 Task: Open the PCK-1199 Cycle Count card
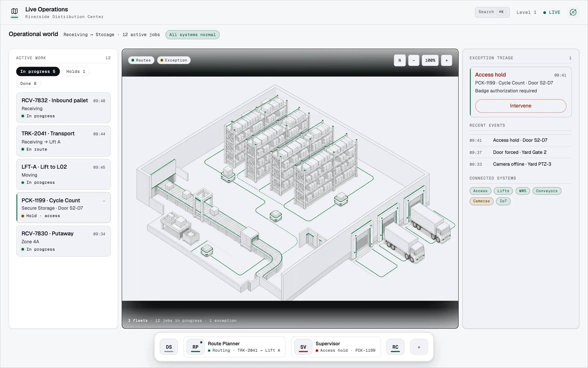tap(63, 207)
